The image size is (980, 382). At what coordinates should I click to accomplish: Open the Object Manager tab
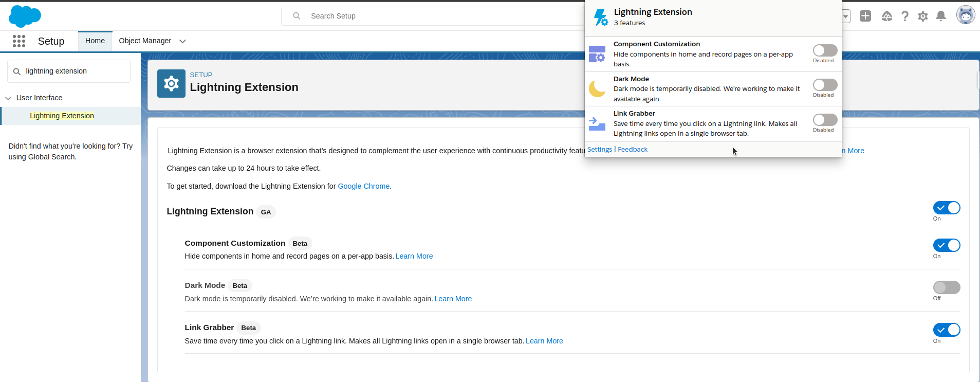tap(145, 41)
